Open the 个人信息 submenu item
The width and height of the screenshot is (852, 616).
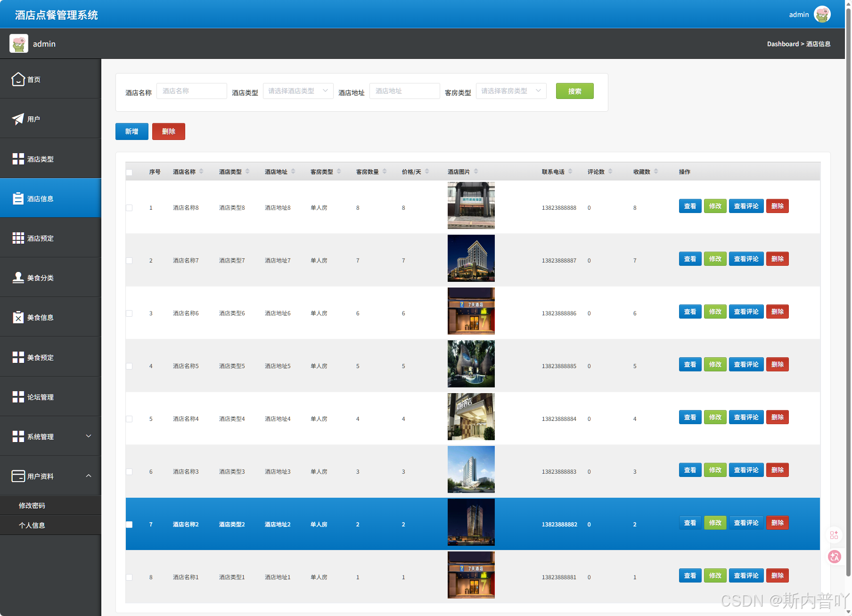click(x=50, y=525)
